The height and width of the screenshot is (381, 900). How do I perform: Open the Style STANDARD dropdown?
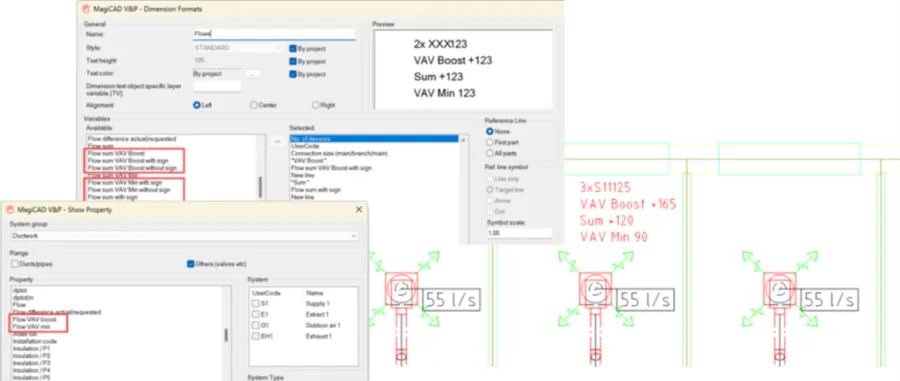pos(238,48)
